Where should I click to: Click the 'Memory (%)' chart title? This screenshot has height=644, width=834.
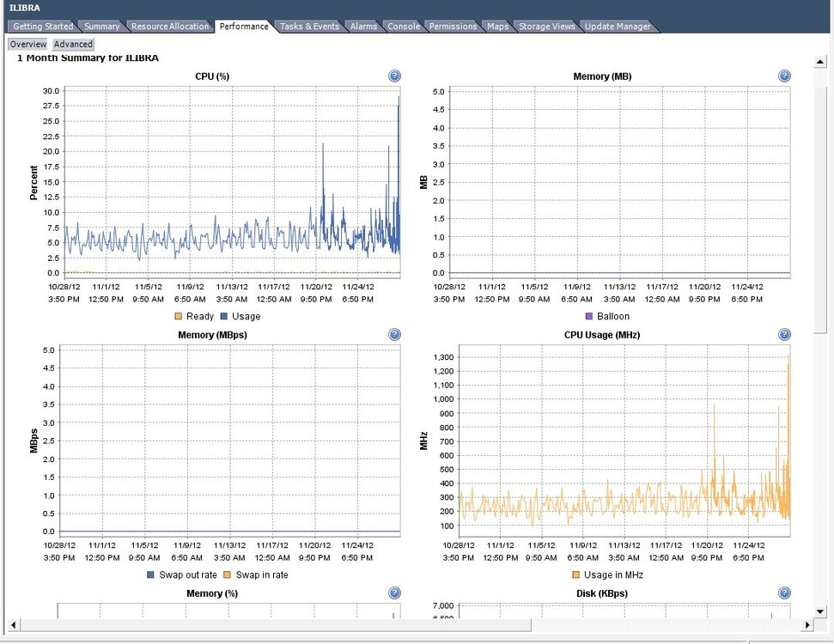[211, 593]
